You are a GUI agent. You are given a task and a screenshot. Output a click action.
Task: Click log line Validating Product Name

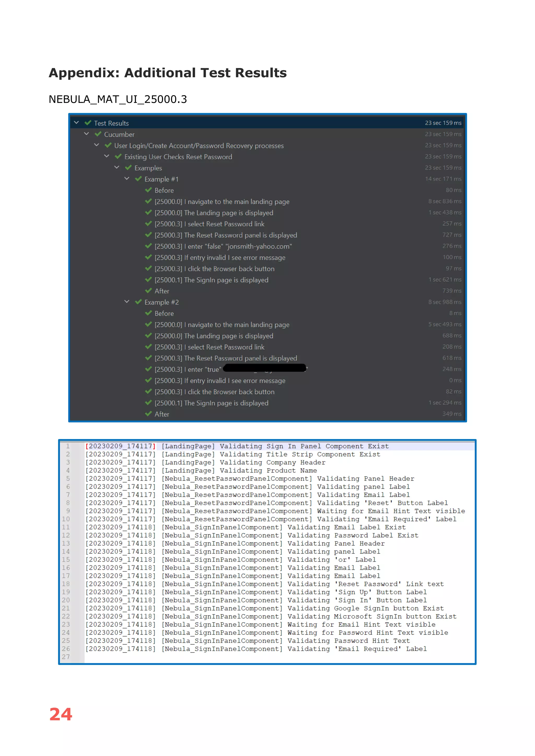point(201,470)
